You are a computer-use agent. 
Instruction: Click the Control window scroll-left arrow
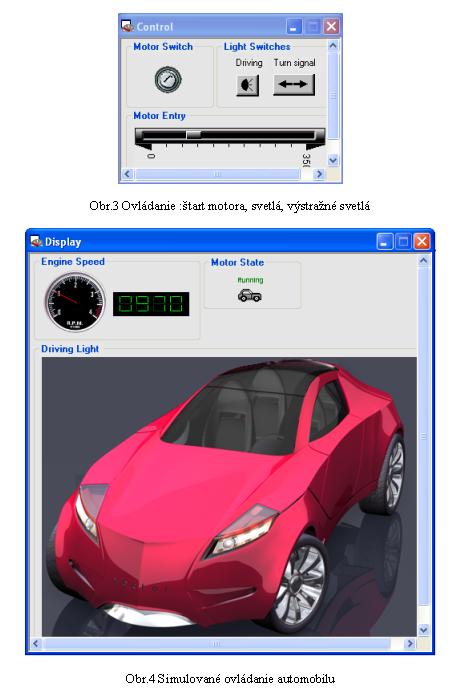point(128,174)
